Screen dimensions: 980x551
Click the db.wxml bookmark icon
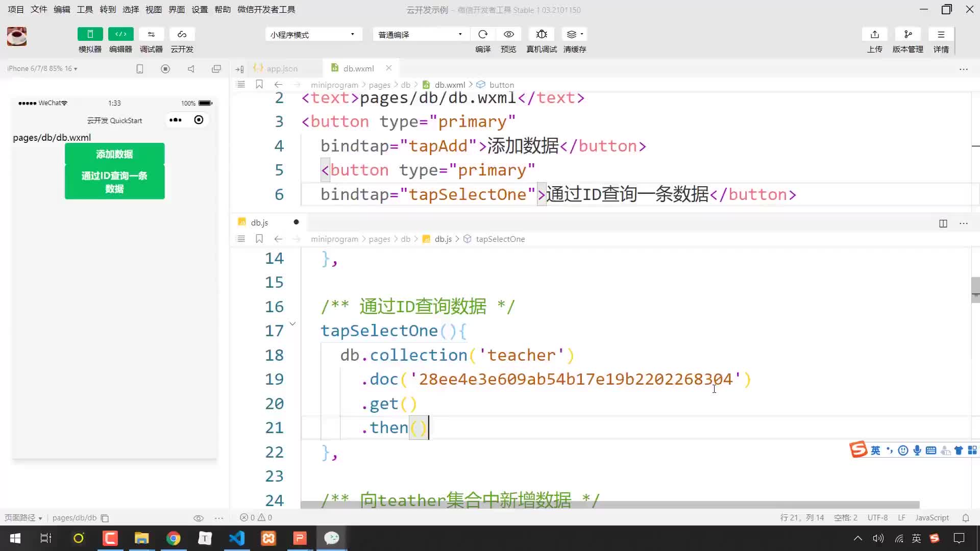[259, 85]
